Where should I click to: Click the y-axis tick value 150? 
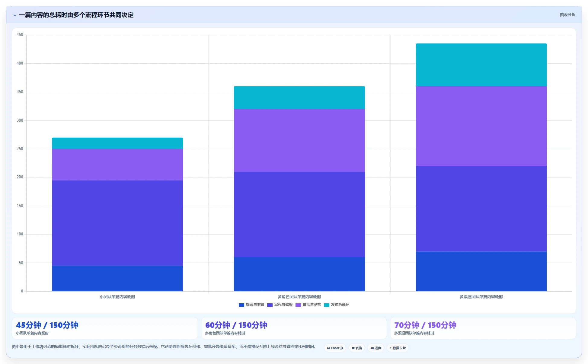coord(20,206)
